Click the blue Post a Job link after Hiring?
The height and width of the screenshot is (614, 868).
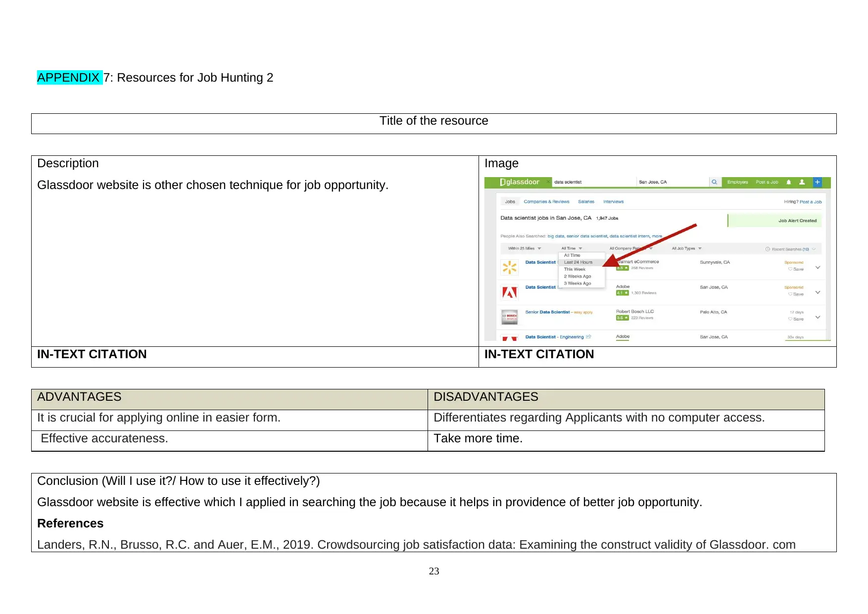(x=811, y=202)
